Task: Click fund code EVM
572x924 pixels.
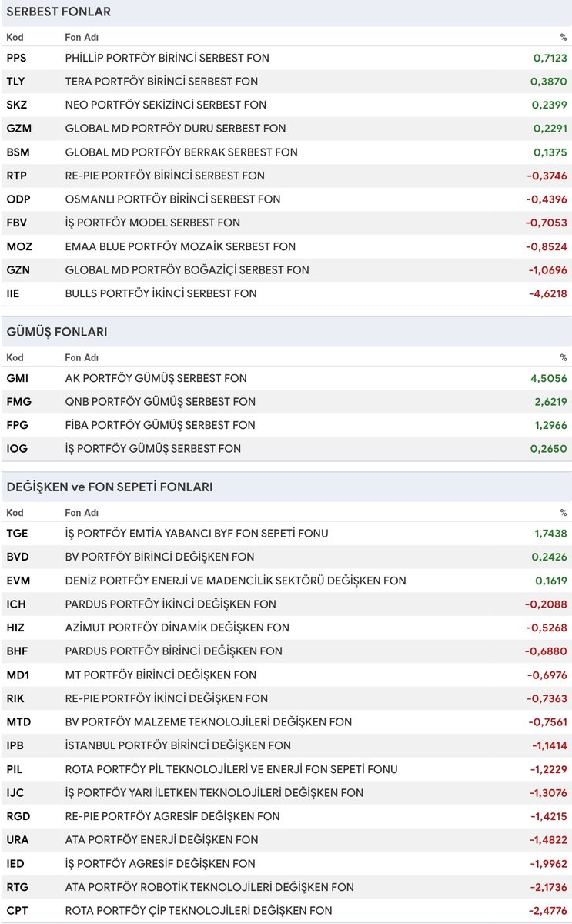Action: coord(18,581)
